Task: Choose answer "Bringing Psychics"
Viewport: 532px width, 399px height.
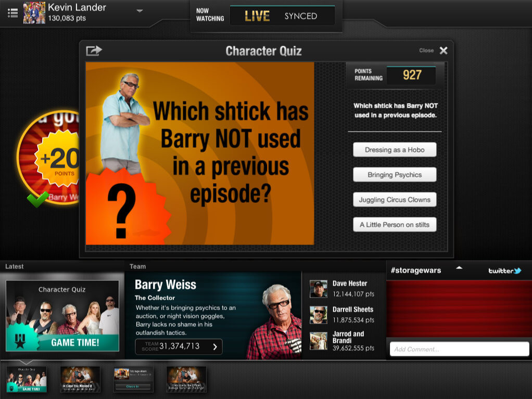Action: coord(395,175)
